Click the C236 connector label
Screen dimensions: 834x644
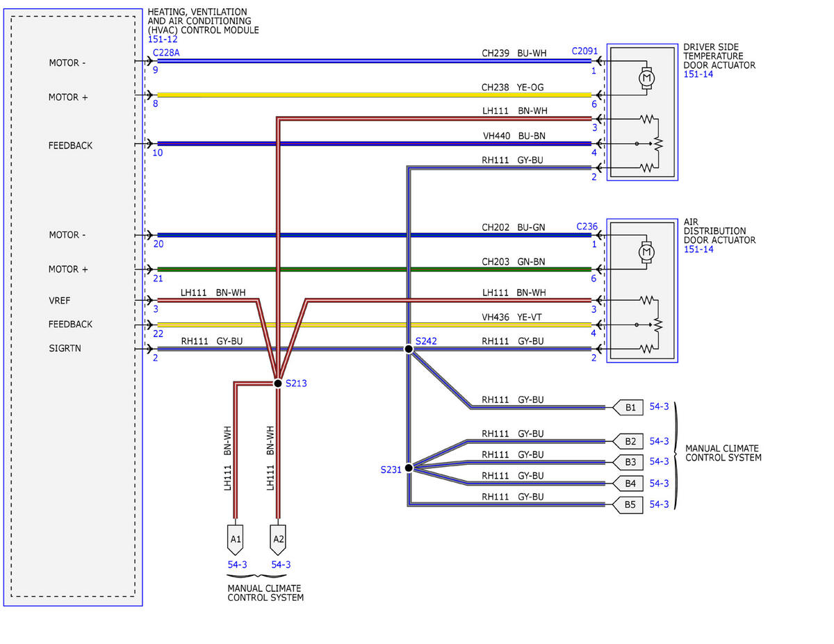(x=587, y=226)
